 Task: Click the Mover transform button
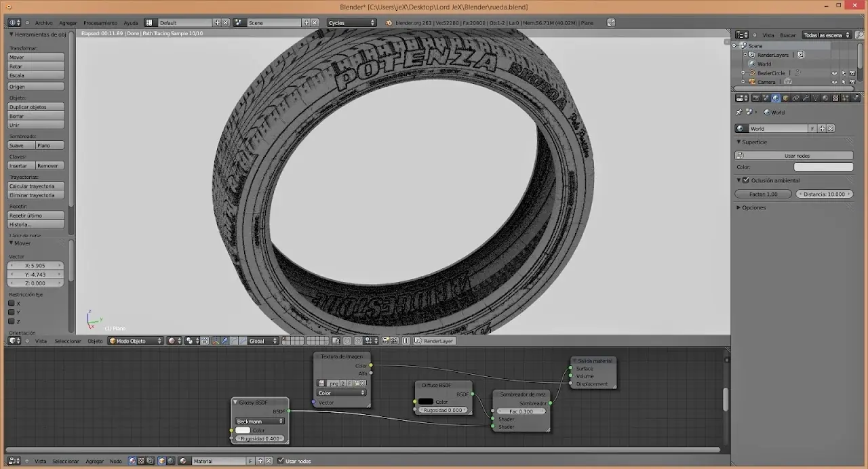[x=36, y=57]
